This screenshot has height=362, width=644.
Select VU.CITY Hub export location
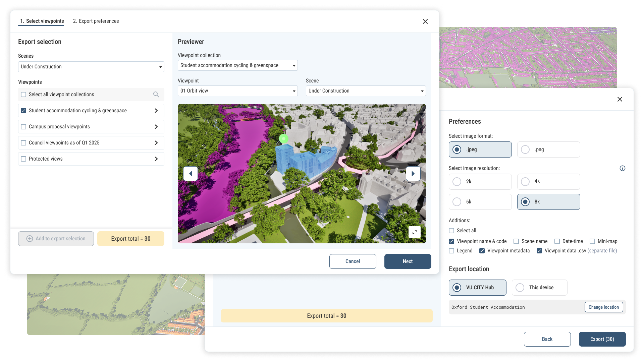click(478, 288)
